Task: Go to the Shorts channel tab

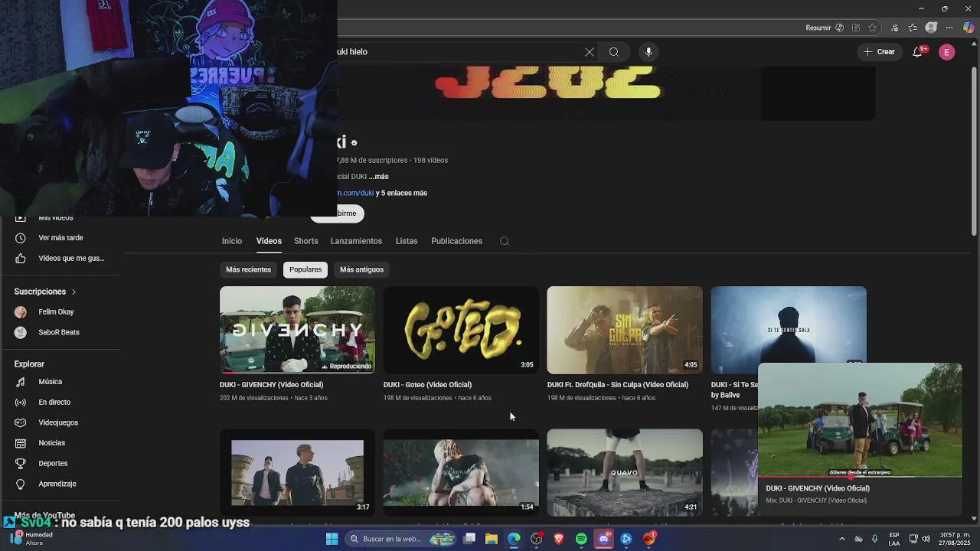Action: (306, 241)
